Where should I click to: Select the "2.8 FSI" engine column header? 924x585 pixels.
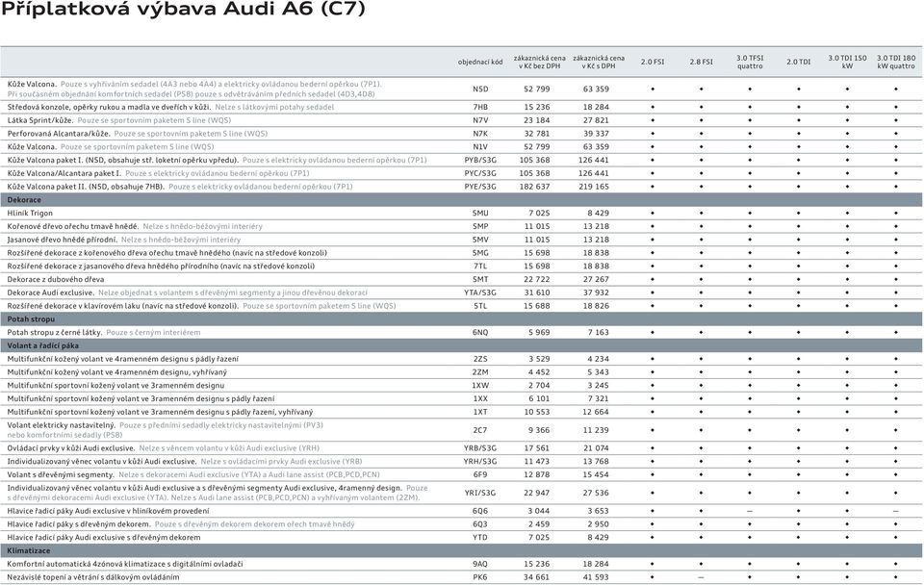click(x=702, y=62)
